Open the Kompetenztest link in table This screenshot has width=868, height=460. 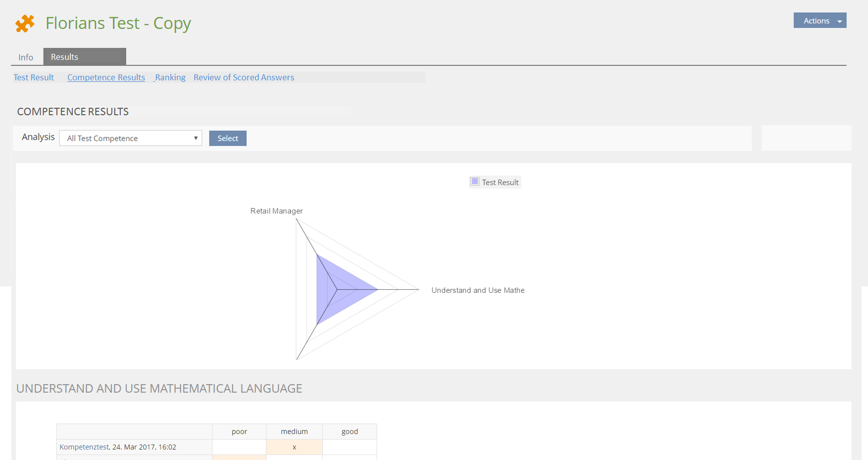coord(84,447)
